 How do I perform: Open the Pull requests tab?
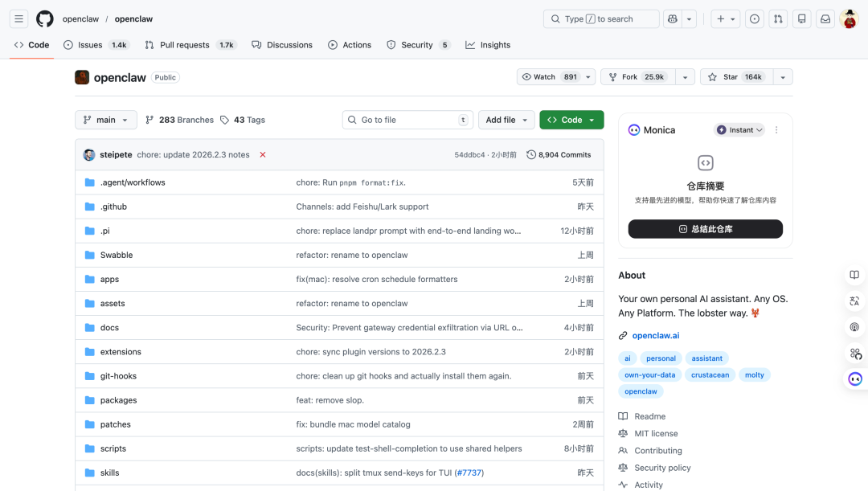[x=190, y=45]
